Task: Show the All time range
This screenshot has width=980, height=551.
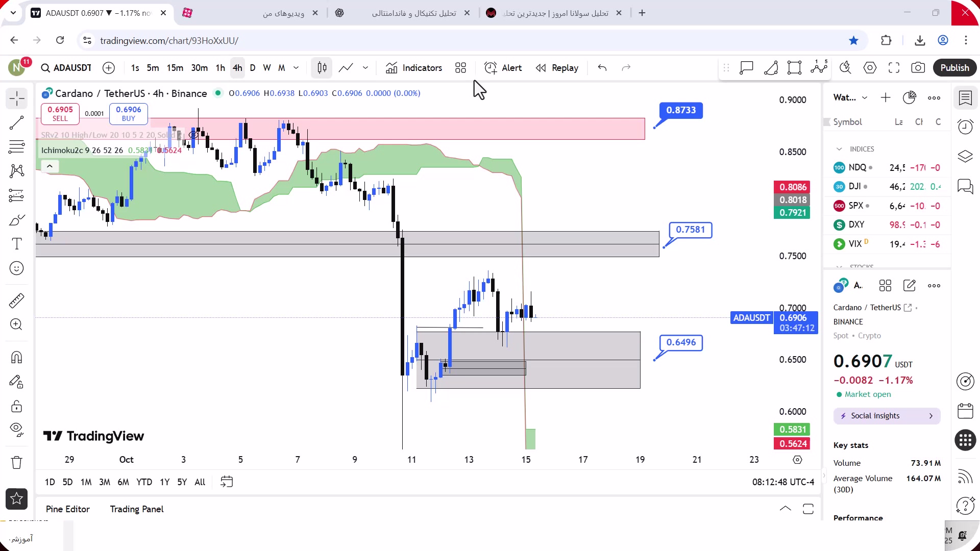Action: [200, 482]
